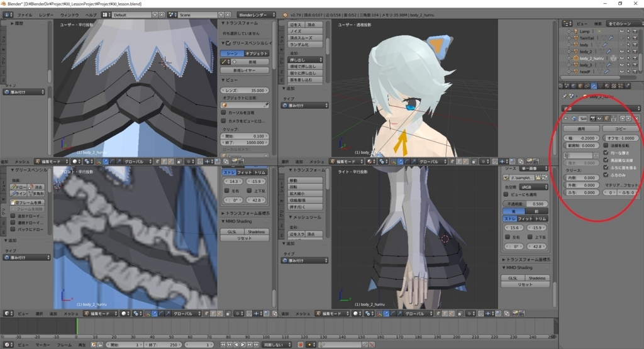
Task: Click the modifier show-in-render camera icon
Action: [592, 118]
